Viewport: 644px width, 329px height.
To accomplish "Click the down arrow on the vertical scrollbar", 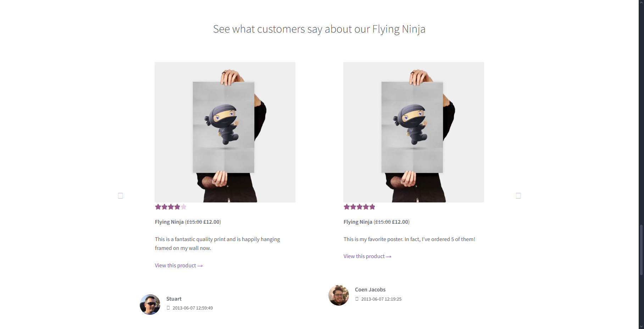I will click(641, 326).
